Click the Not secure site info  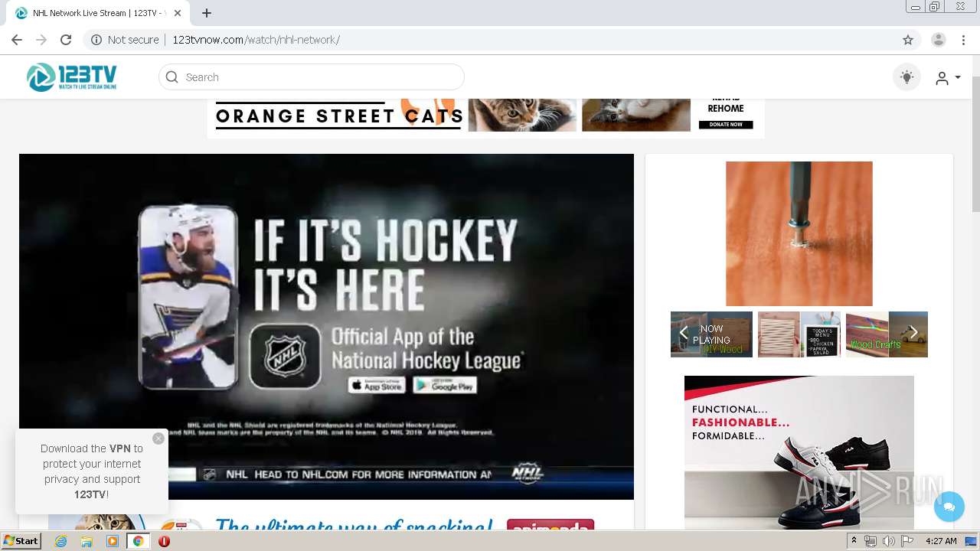point(125,40)
